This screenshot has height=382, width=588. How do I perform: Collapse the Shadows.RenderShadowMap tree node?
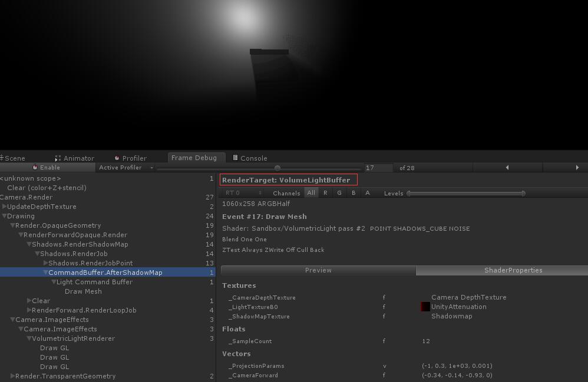[x=29, y=244]
